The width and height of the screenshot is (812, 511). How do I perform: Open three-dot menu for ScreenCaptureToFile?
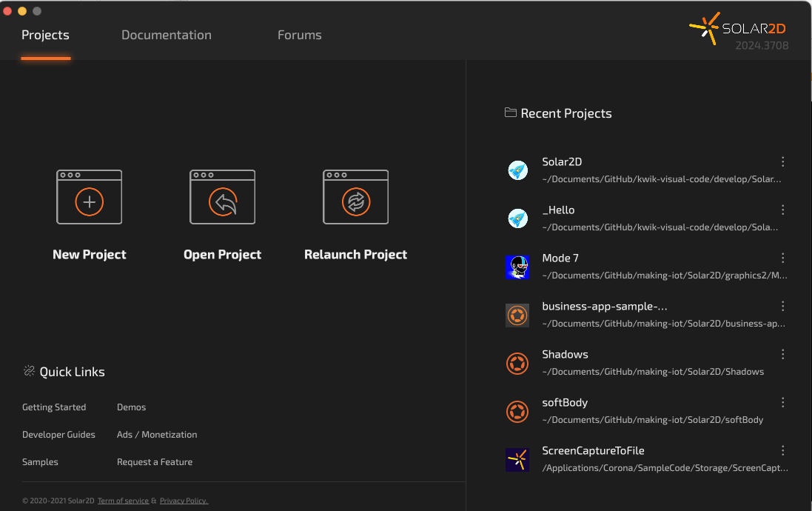pos(782,451)
